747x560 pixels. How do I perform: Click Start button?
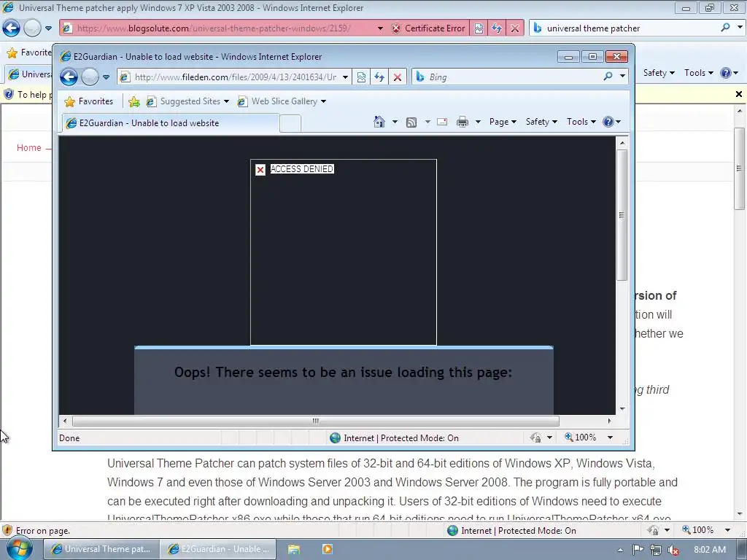18,548
